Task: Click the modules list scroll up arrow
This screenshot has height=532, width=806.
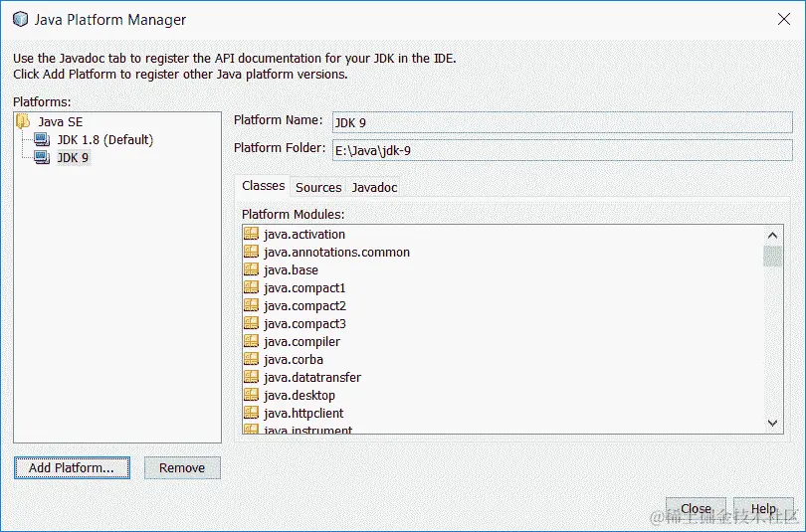Action: (772, 236)
